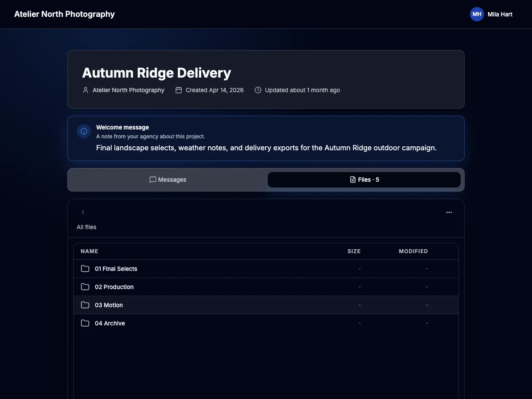
Task: Click the back chevron above All files
Action: [x=83, y=212]
